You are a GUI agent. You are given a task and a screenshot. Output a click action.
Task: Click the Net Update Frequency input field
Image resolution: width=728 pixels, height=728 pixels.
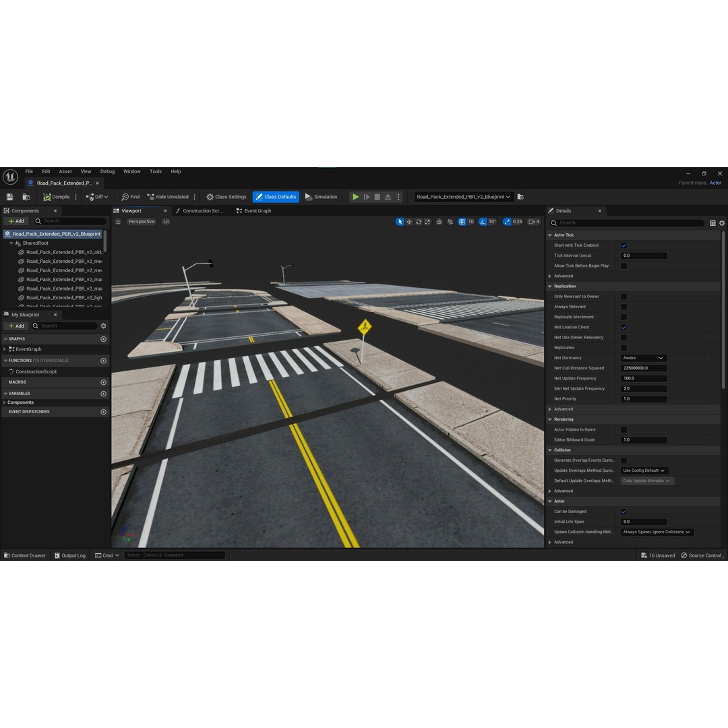tap(643, 378)
